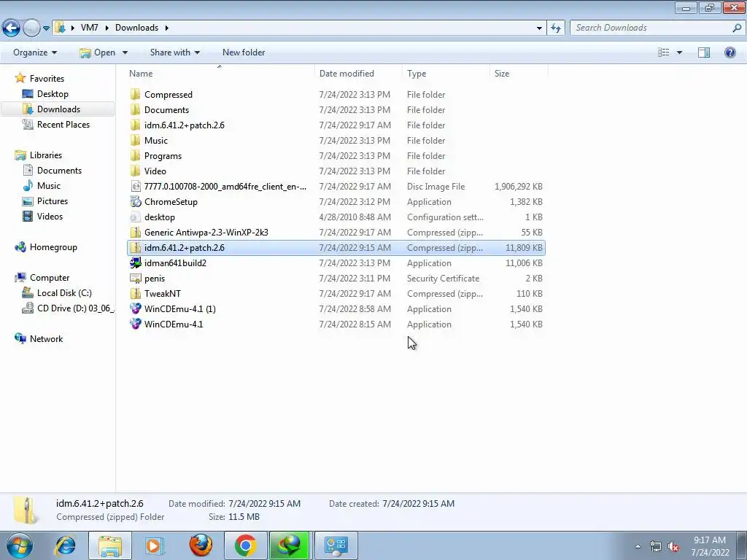
Task: Select the Security Certificate file icon
Action: tap(135, 278)
